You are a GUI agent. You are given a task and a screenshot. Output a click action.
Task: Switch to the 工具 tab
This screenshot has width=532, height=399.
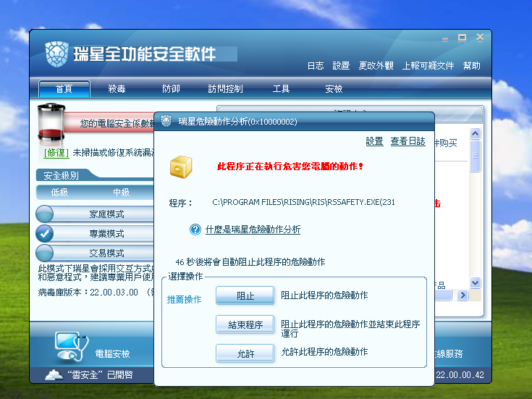coord(281,89)
